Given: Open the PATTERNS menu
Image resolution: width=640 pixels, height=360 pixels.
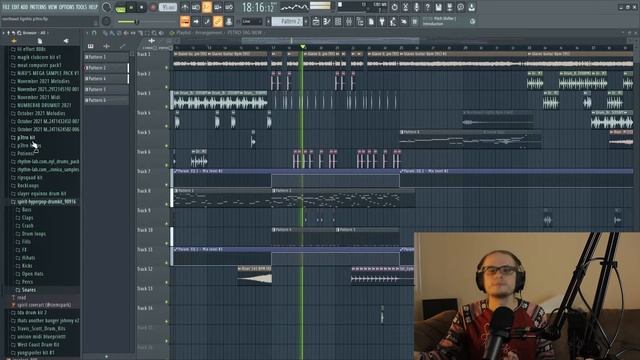Looking at the screenshot, I should coord(38,7).
